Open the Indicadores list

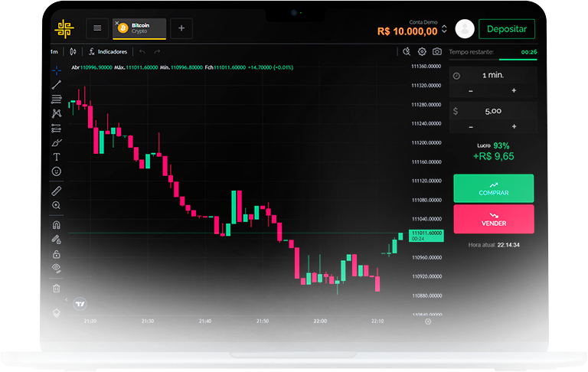point(107,51)
